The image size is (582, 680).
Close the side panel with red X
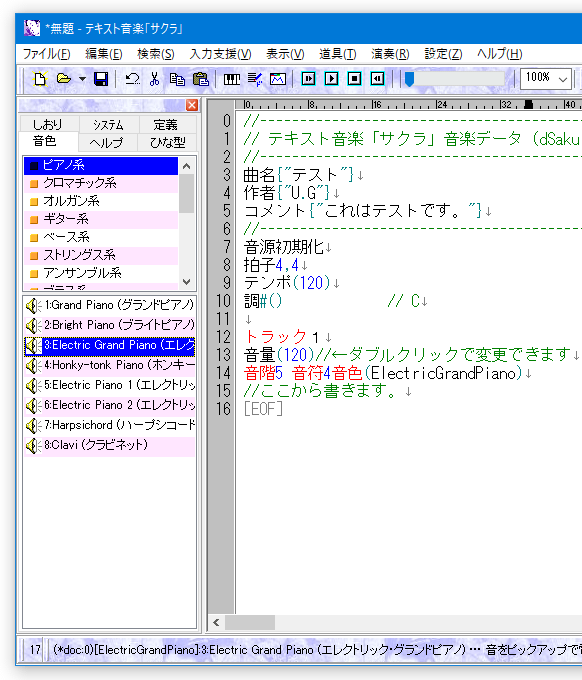click(x=192, y=105)
